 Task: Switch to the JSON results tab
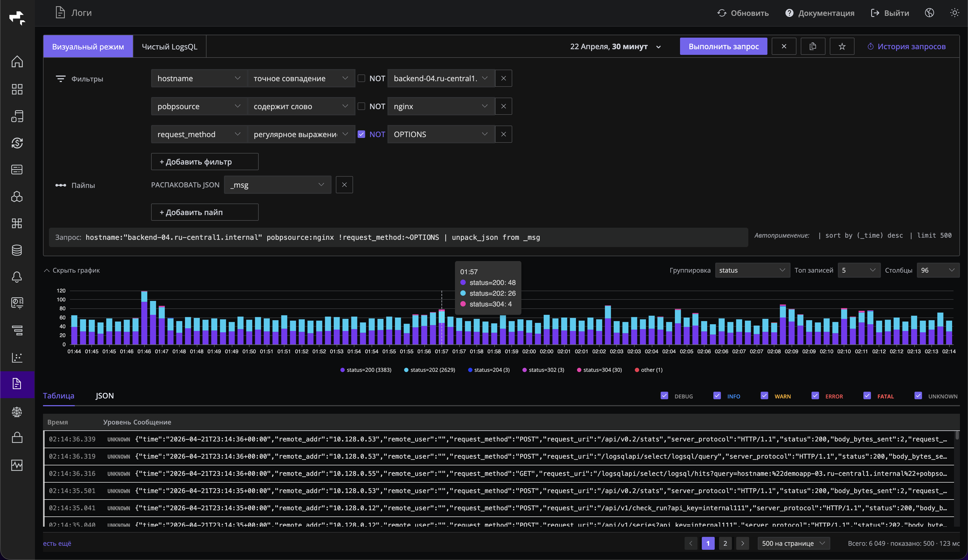coord(105,396)
